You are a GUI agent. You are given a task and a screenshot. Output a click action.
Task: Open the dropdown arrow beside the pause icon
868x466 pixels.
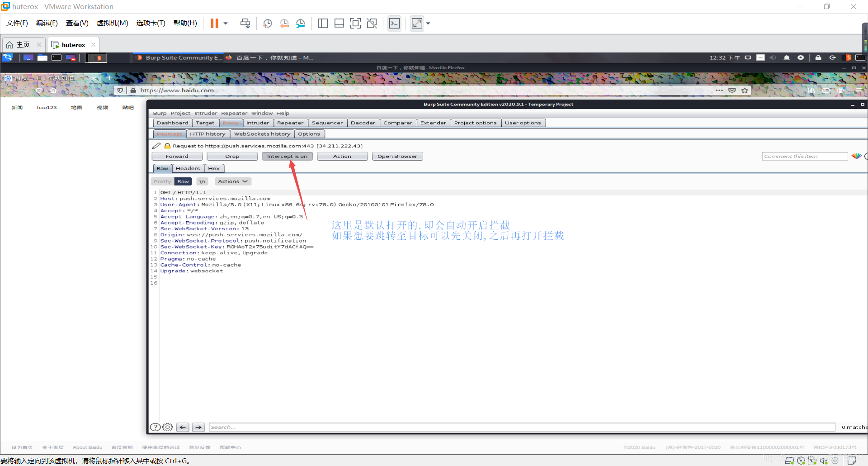click(x=226, y=23)
